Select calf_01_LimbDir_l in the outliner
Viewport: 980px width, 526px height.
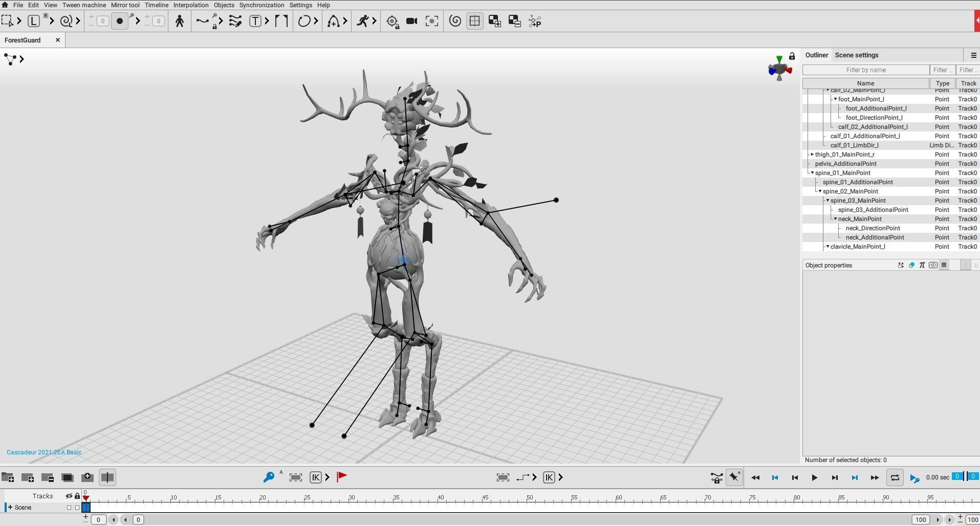(854, 145)
